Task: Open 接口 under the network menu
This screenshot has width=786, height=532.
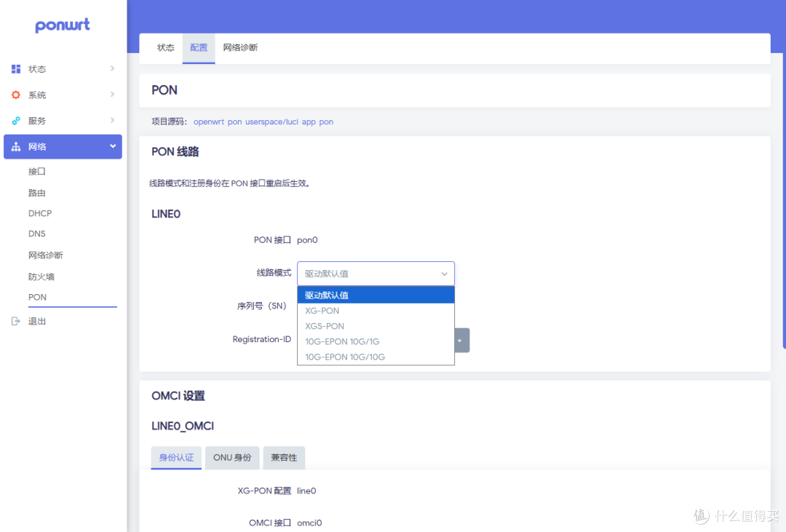Action: coord(37,172)
